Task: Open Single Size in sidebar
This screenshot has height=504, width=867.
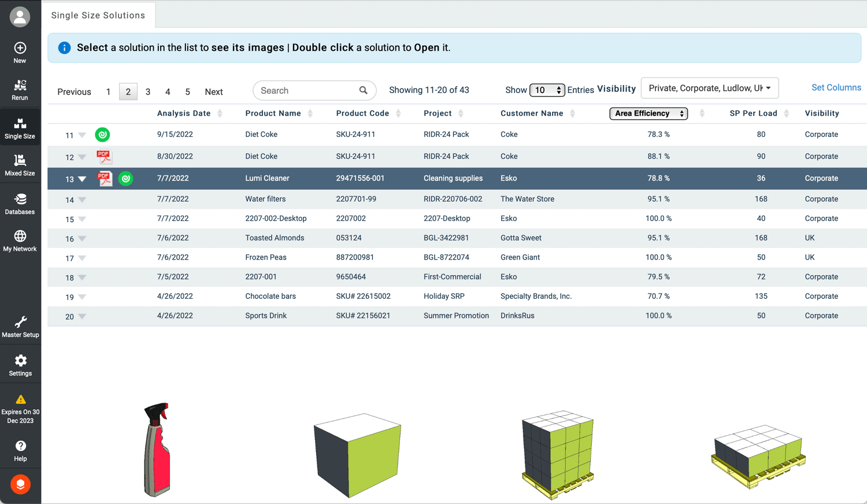Action: [x=20, y=128]
